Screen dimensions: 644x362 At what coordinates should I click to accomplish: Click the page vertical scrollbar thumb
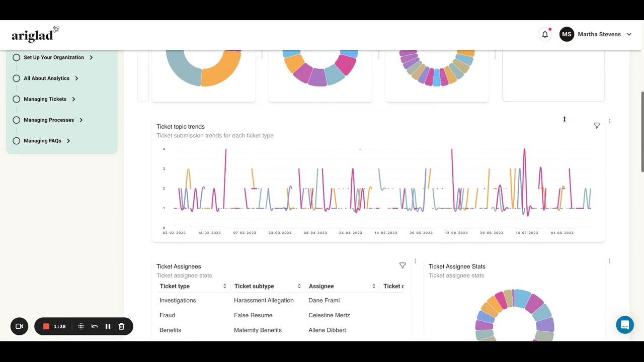[642, 132]
